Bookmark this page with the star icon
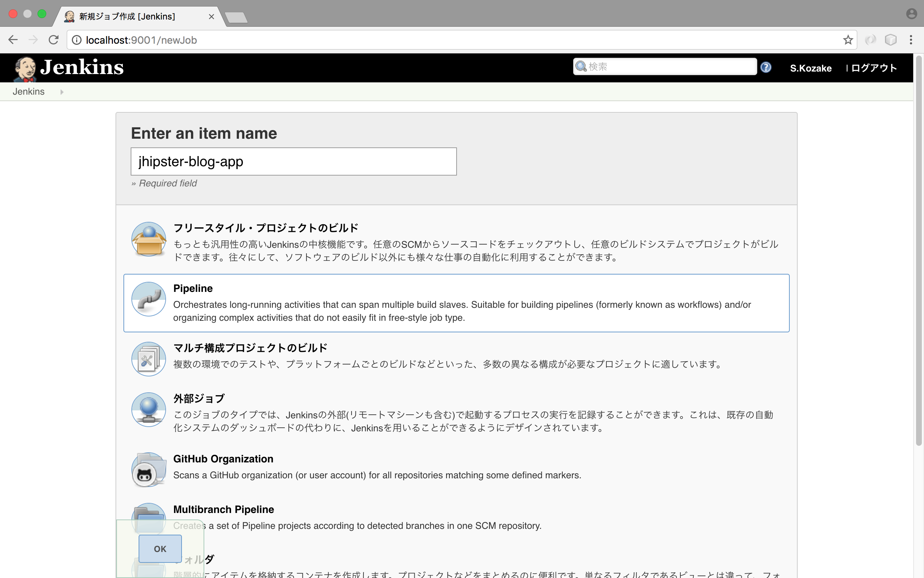 coord(847,40)
